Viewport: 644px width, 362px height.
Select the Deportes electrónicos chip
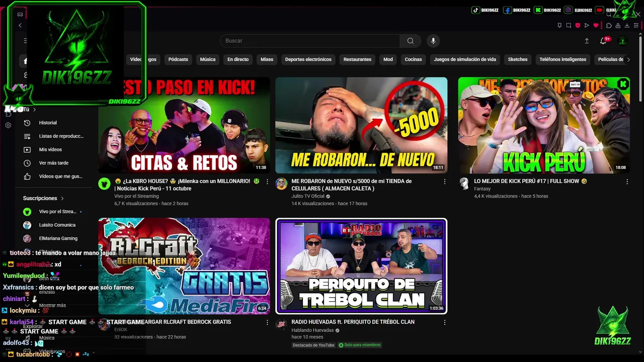pos(308,59)
